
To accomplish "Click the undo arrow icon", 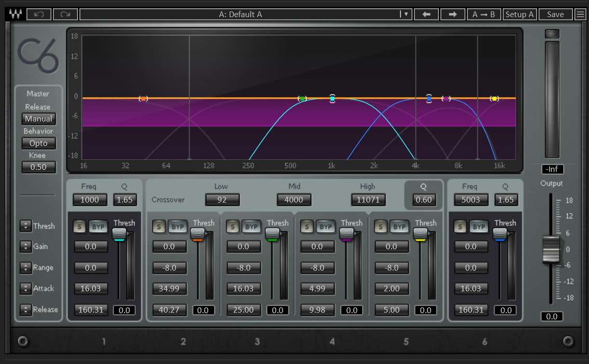I will [x=39, y=15].
